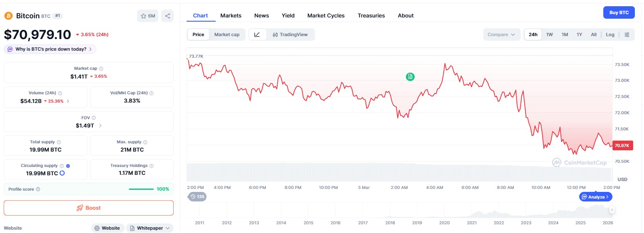Click the Buy BTC button
The width and height of the screenshot is (644, 233).
pyautogui.click(x=619, y=12)
